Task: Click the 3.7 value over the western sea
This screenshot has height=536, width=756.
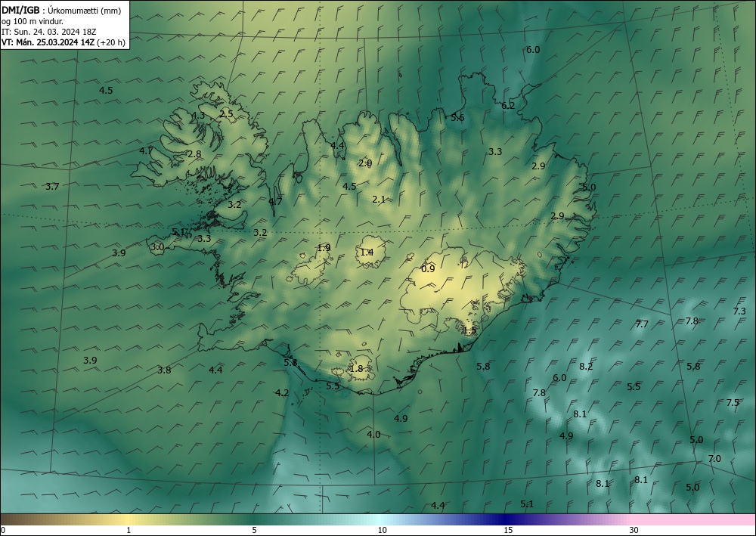Action: [x=52, y=186]
